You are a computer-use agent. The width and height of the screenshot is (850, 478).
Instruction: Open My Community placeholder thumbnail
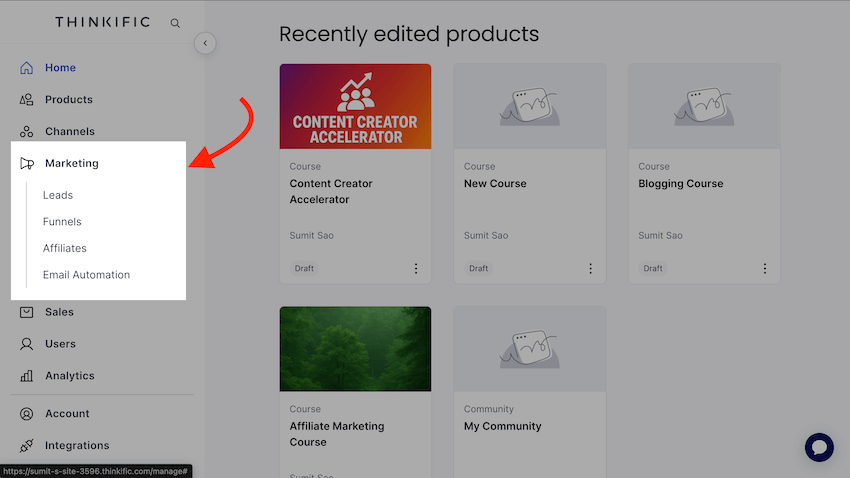pyautogui.click(x=530, y=349)
